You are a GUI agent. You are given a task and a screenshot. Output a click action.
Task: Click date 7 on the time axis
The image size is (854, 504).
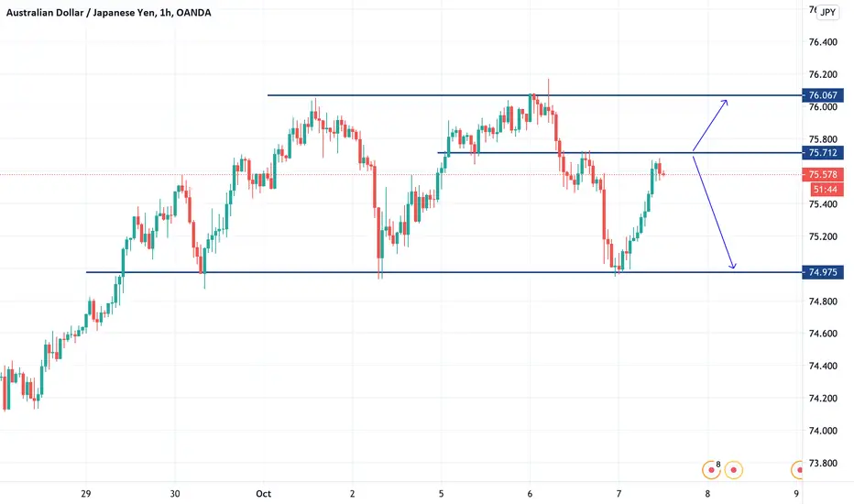pos(619,494)
